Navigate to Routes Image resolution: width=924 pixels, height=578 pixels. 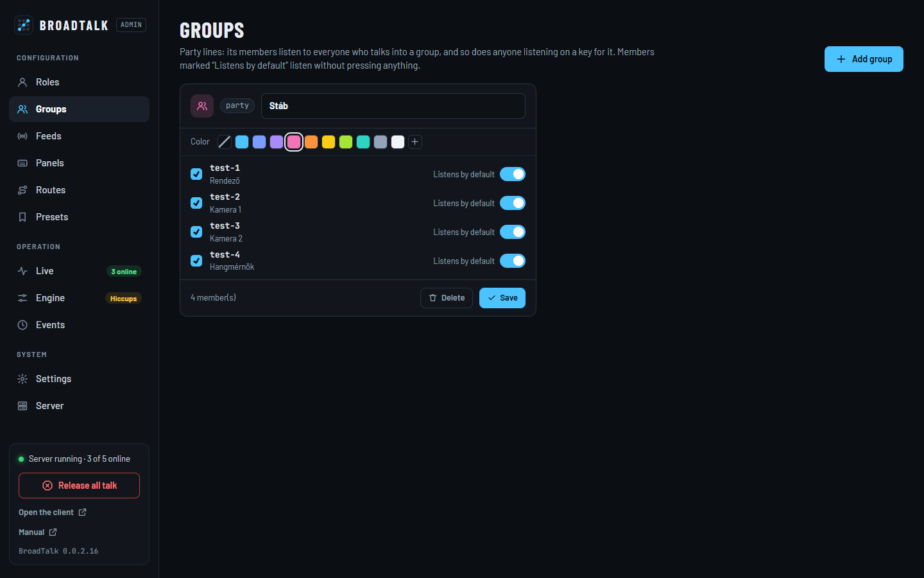click(x=79, y=190)
